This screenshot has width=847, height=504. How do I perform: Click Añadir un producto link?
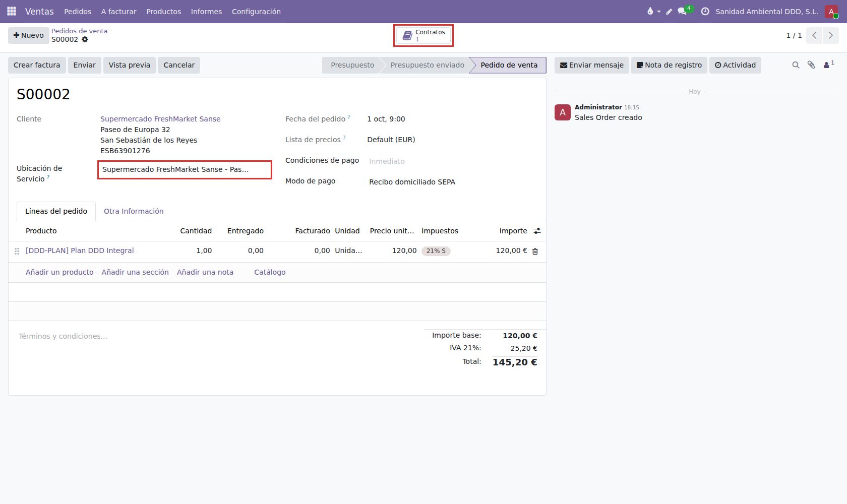(x=59, y=272)
